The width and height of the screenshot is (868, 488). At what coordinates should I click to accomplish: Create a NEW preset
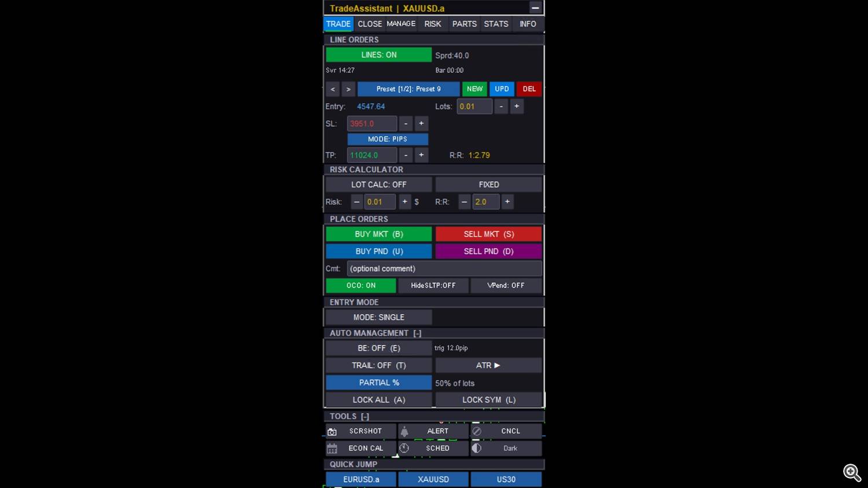[x=475, y=89]
